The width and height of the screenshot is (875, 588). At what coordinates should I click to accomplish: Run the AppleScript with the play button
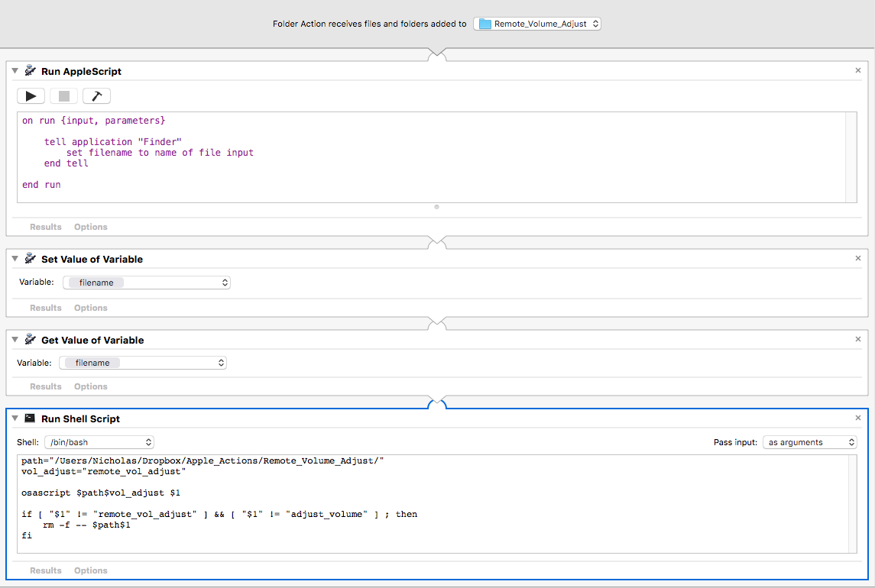[31, 95]
